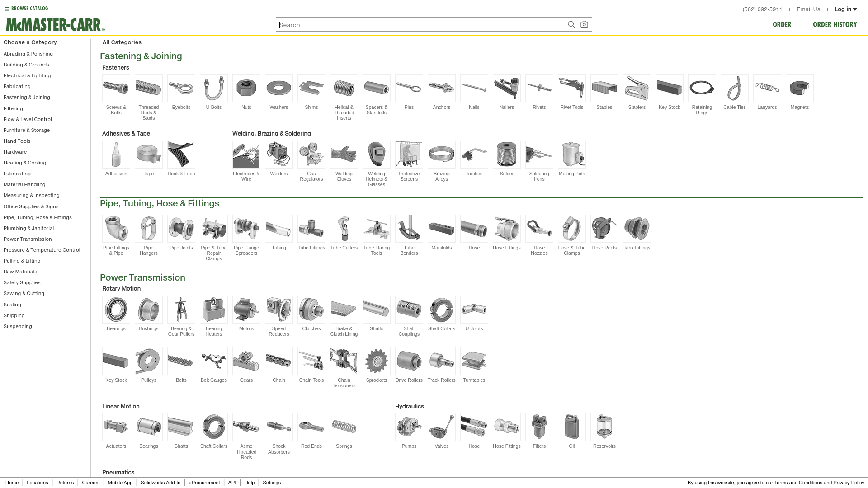The width and height of the screenshot is (868, 488).
Task: Open the Terms and Conditions link
Action: click(x=798, y=483)
